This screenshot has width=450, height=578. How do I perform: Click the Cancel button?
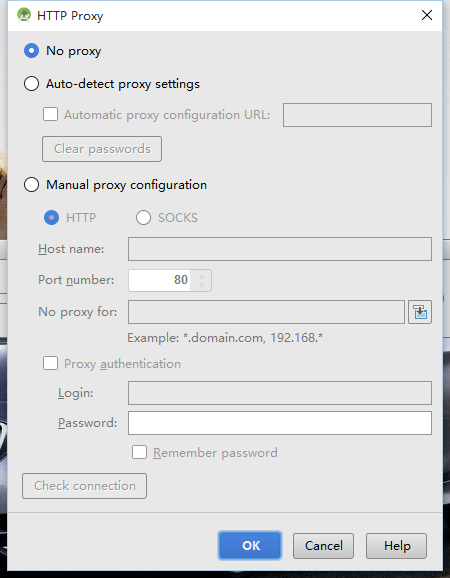[x=323, y=546]
